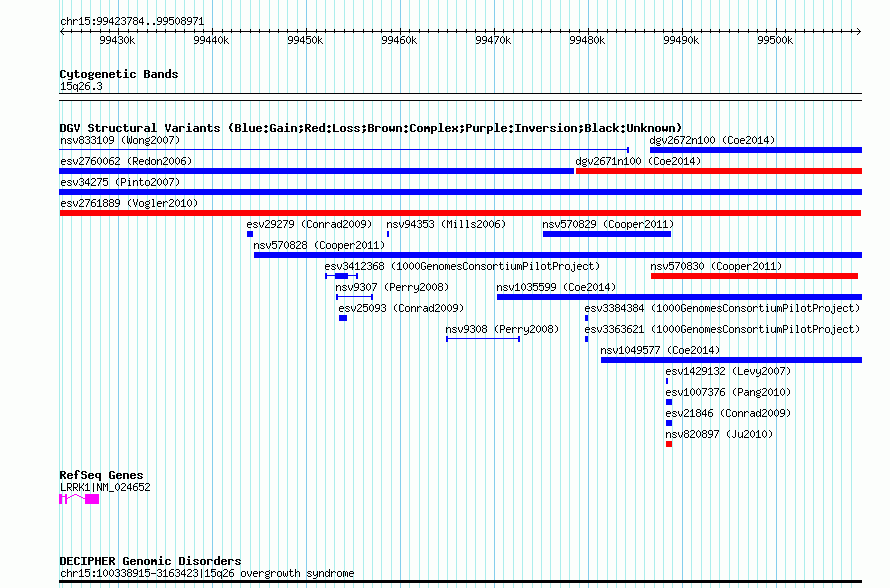Select esv29279 (Conrad2009) small blue marker
The image size is (890, 588).
click(x=250, y=234)
